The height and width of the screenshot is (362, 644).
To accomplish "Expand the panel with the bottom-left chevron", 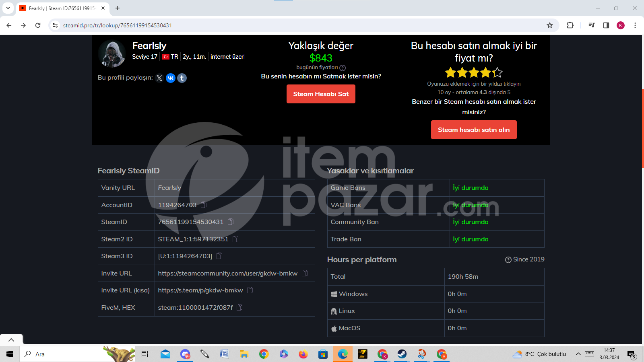I will (11, 340).
